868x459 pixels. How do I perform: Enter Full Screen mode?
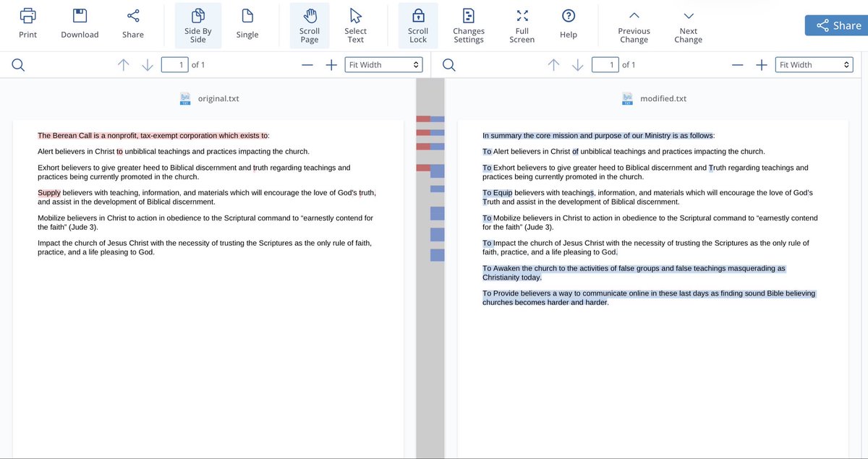click(522, 26)
